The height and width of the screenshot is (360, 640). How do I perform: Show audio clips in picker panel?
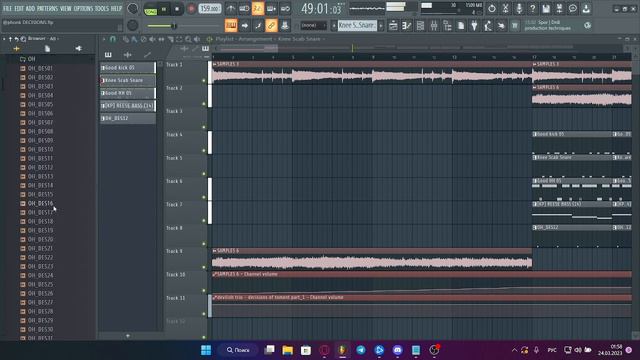[x=127, y=55]
